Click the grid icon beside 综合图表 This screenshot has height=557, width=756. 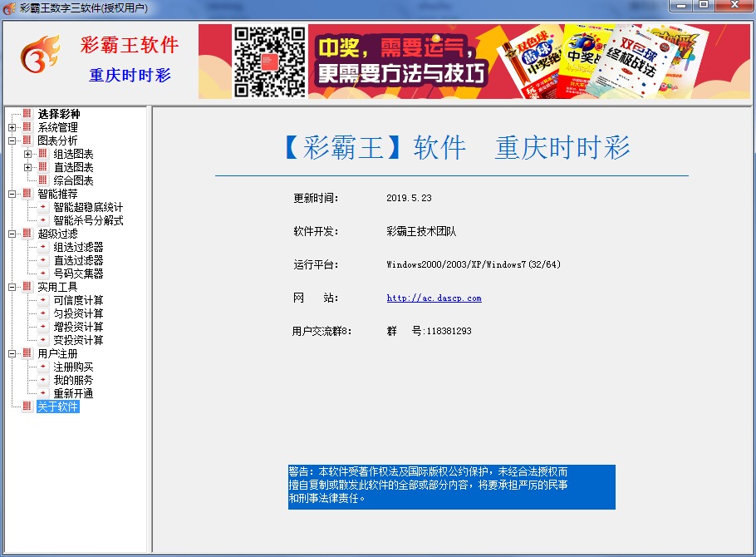pyautogui.click(x=43, y=180)
